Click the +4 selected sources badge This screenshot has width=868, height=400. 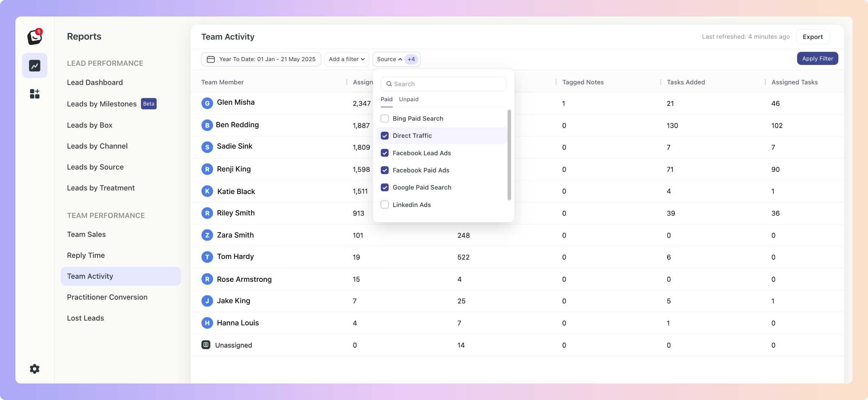[x=411, y=59]
